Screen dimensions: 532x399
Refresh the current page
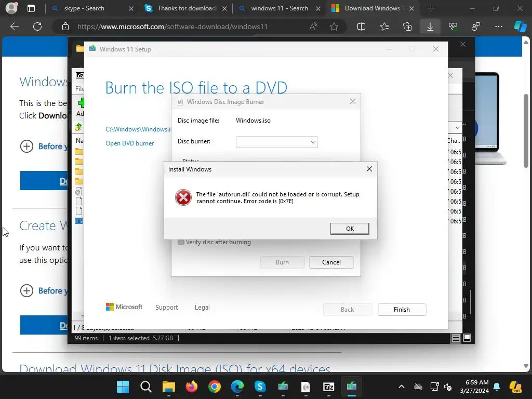coord(37,26)
